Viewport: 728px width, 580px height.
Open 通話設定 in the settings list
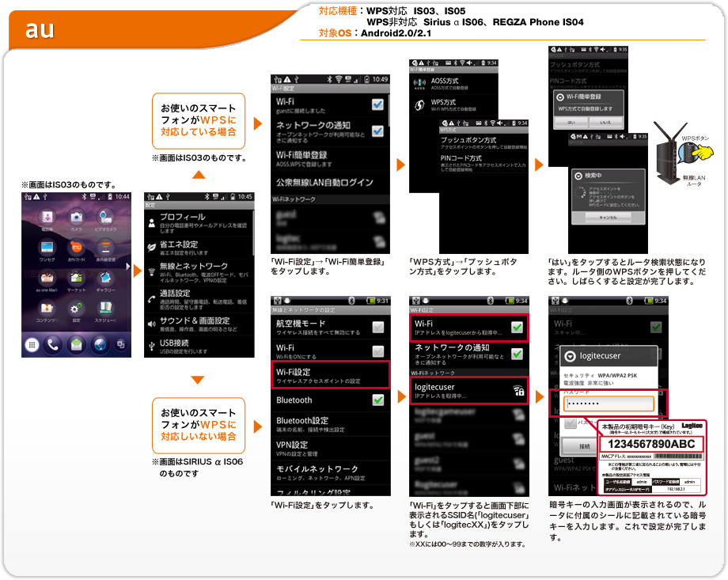pos(199,300)
